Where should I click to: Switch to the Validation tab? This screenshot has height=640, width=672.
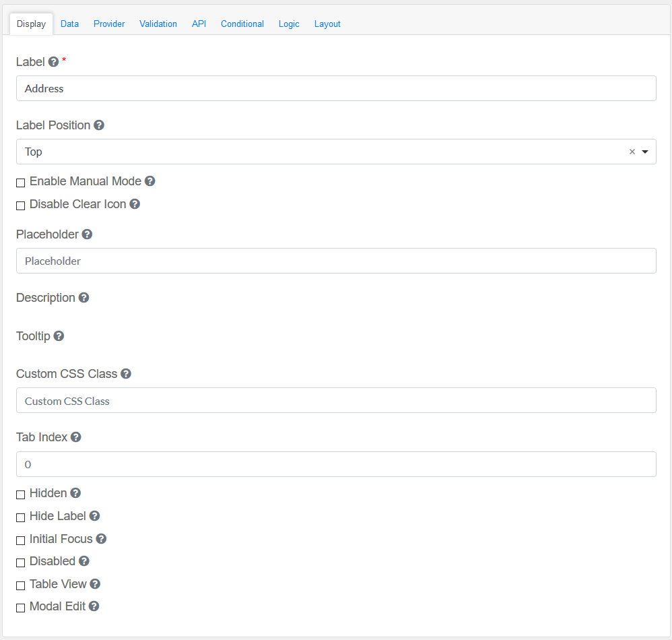coord(158,24)
